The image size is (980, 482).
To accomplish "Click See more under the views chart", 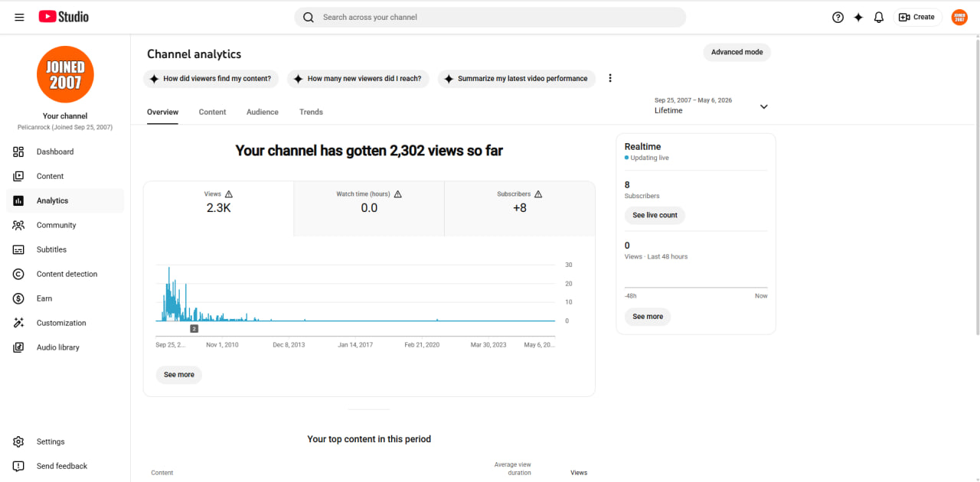I will 179,375.
